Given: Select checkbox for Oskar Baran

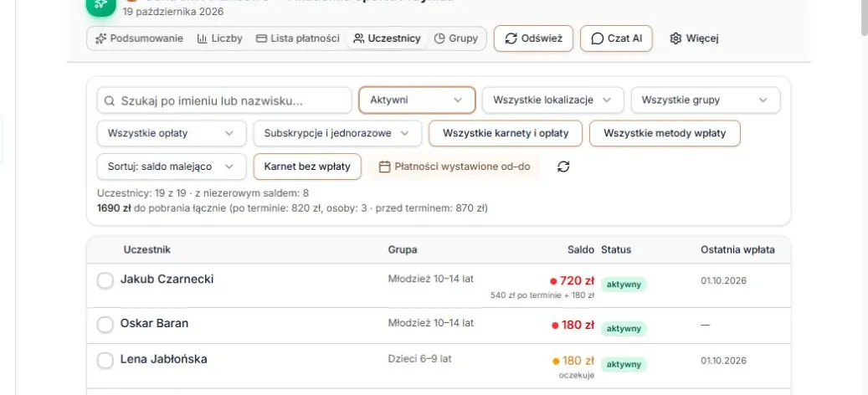Looking at the screenshot, I should coord(105,325).
